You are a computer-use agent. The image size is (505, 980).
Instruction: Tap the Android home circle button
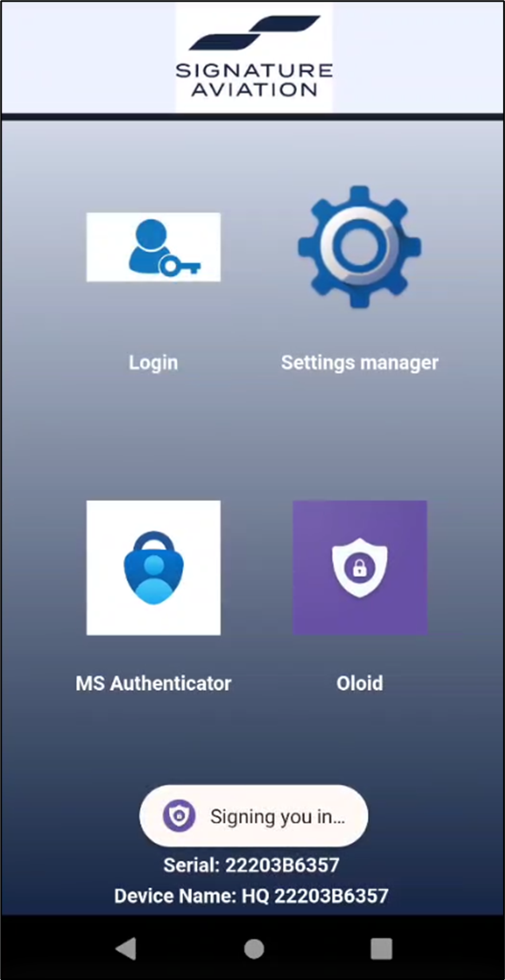pos(253,949)
